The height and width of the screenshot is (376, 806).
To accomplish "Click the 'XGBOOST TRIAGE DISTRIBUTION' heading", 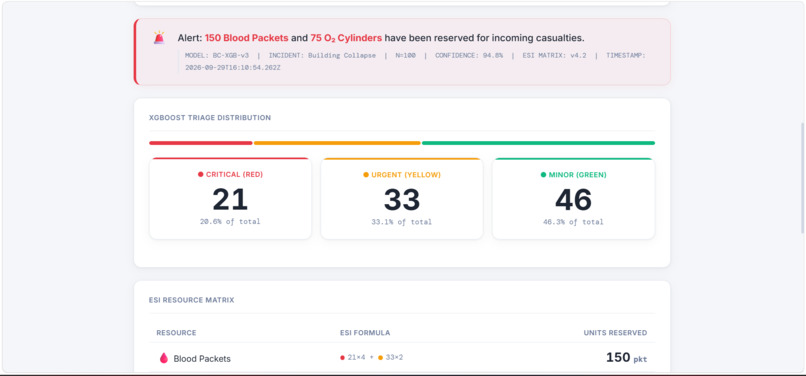I will pyautogui.click(x=210, y=118).
